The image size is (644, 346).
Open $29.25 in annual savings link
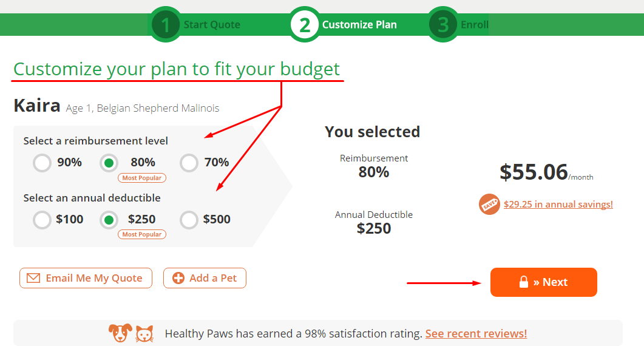point(558,204)
